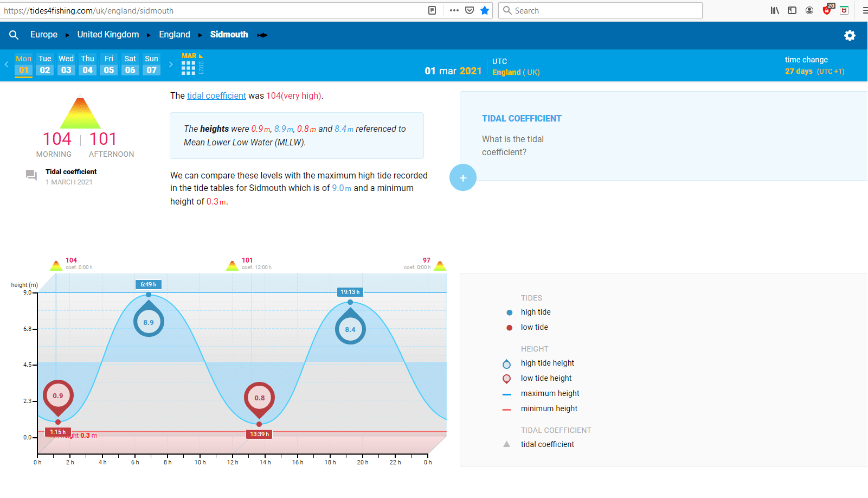Select Tue 02 date tab
868x498 pixels.
(45, 65)
